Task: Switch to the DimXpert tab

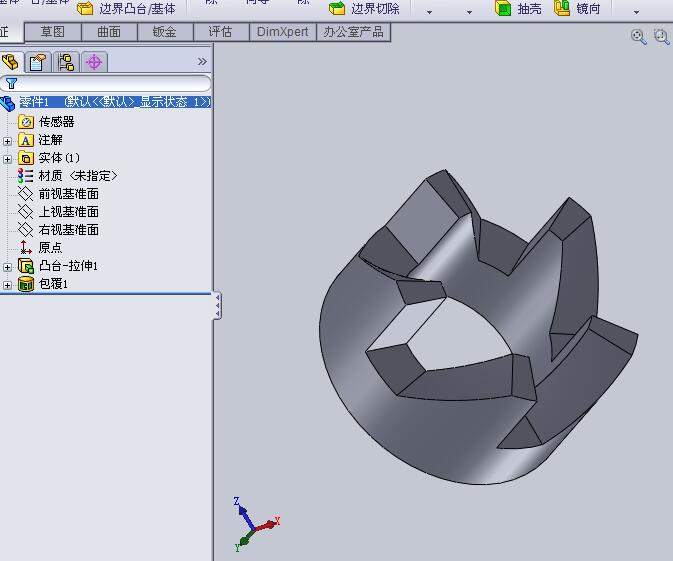Action: click(x=282, y=32)
